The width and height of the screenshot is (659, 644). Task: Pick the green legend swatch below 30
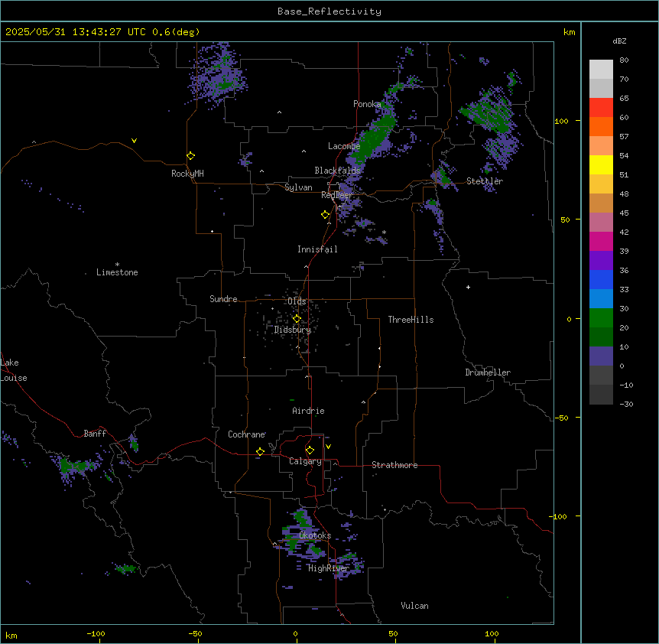601,318
